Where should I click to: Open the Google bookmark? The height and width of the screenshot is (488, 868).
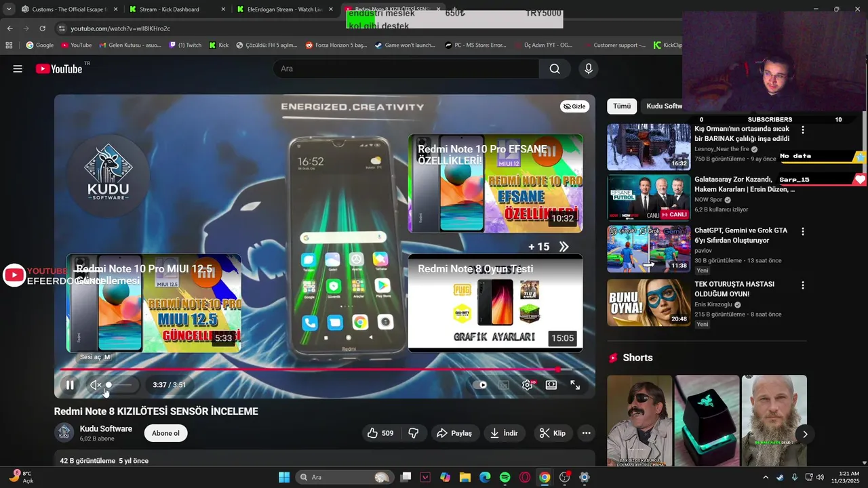point(40,45)
